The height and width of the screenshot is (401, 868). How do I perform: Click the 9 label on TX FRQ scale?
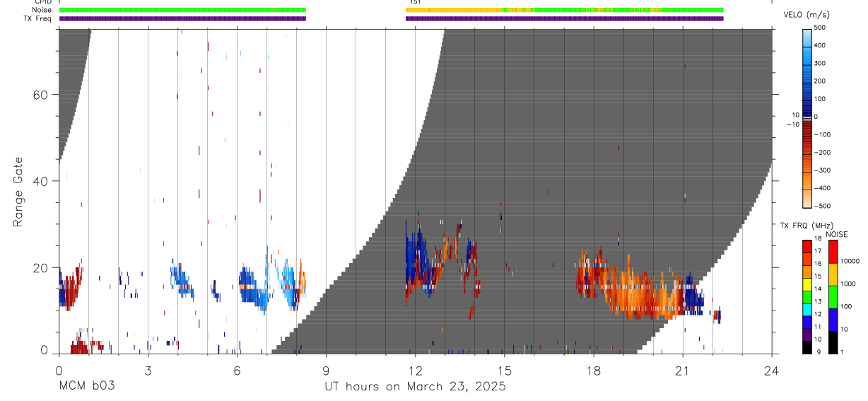(820, 351)
